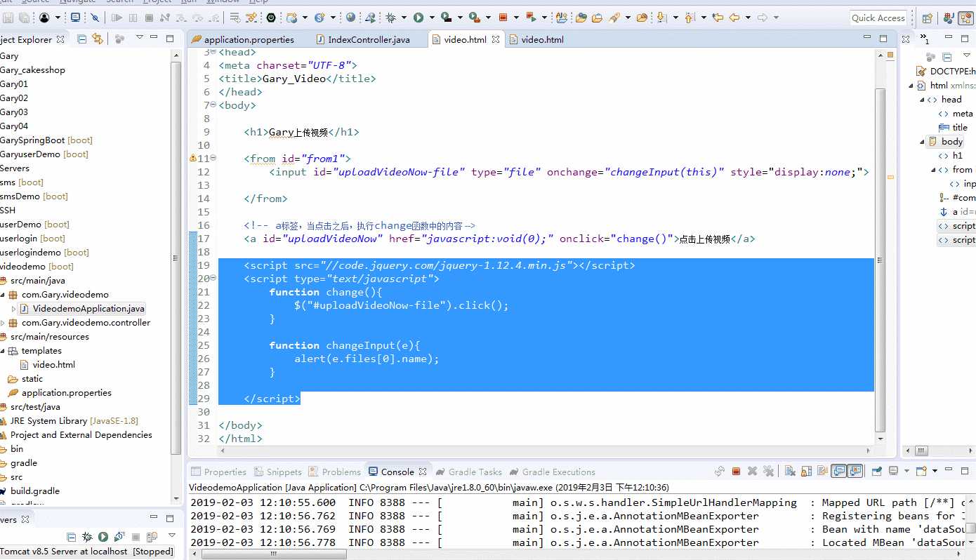Start the server with Servers view play icon
The width and height of the screenshot is (976, 560).
pos(103,538)
